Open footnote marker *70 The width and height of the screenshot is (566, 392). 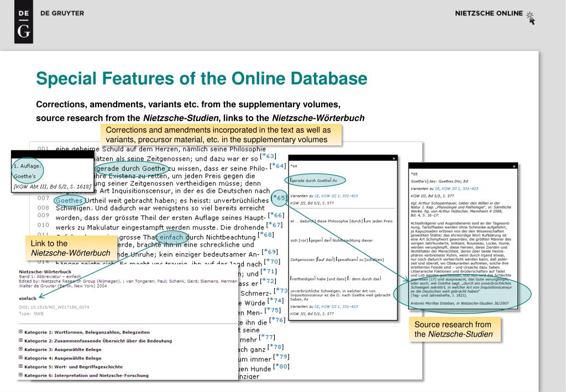[x=272, y=262]
